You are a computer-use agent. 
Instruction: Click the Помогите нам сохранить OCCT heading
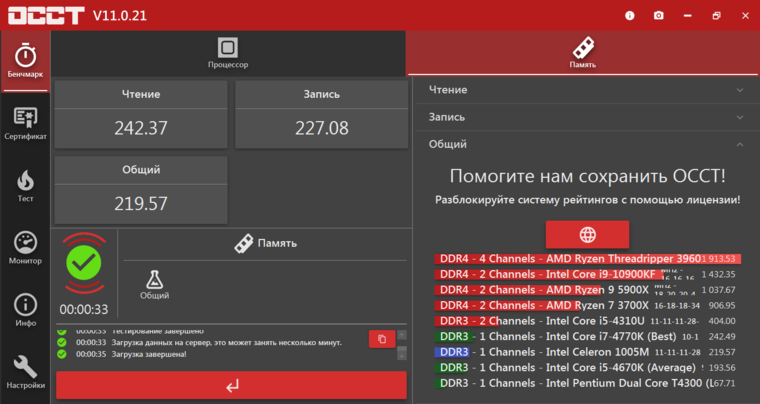tap(587, 176)
